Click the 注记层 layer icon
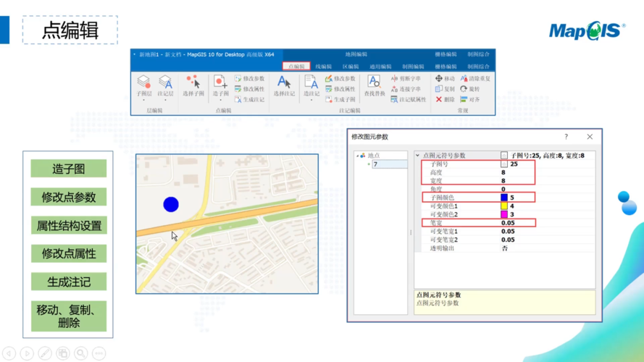 click(165, 82)
